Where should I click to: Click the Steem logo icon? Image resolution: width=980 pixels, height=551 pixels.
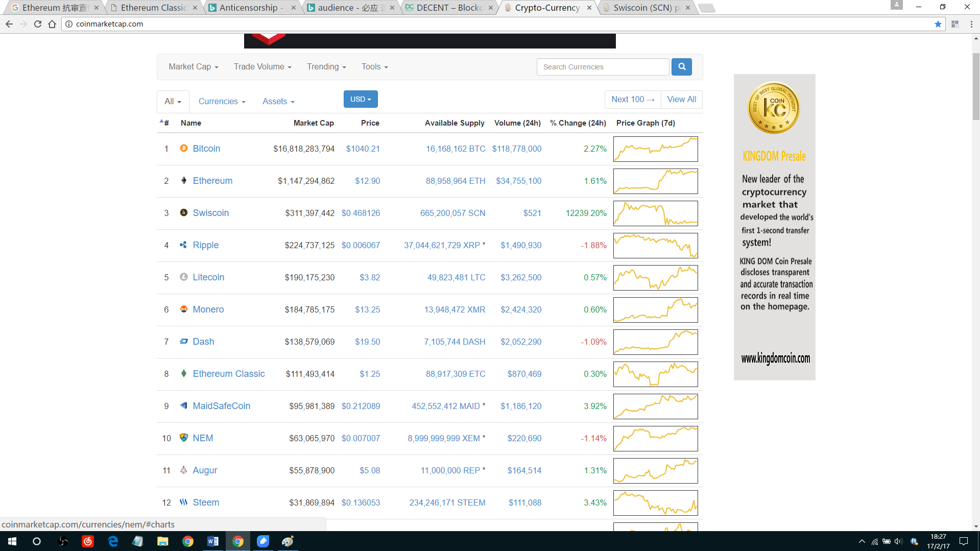click(x=184, y=502)
